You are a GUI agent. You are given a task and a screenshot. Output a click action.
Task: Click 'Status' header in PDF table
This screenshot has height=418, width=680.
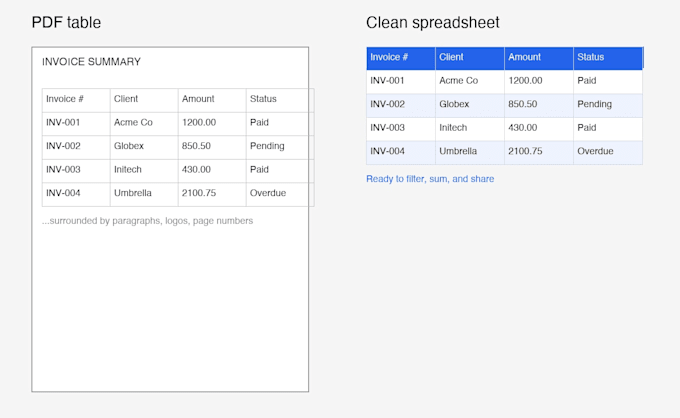coord(280,100)
